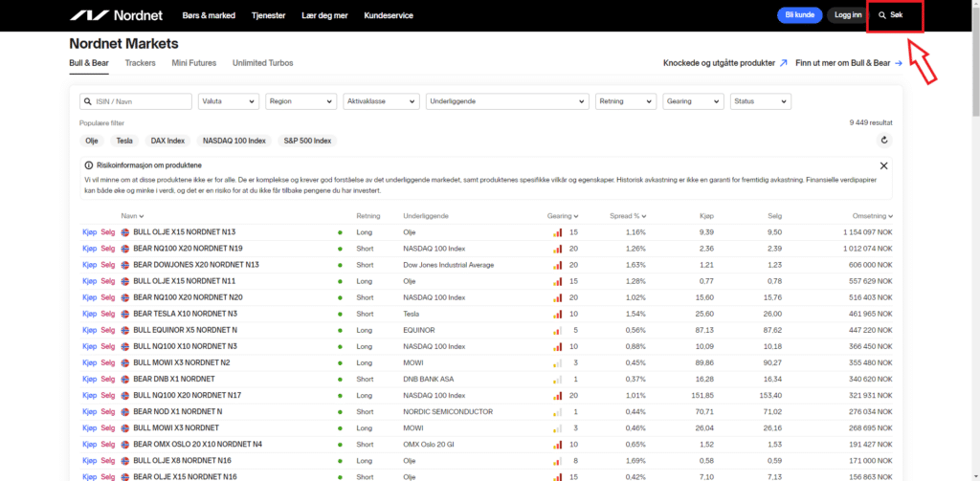
Task: Click flag icon for BEAR NOD X1 NORDNET N
Action: (125, 411)
